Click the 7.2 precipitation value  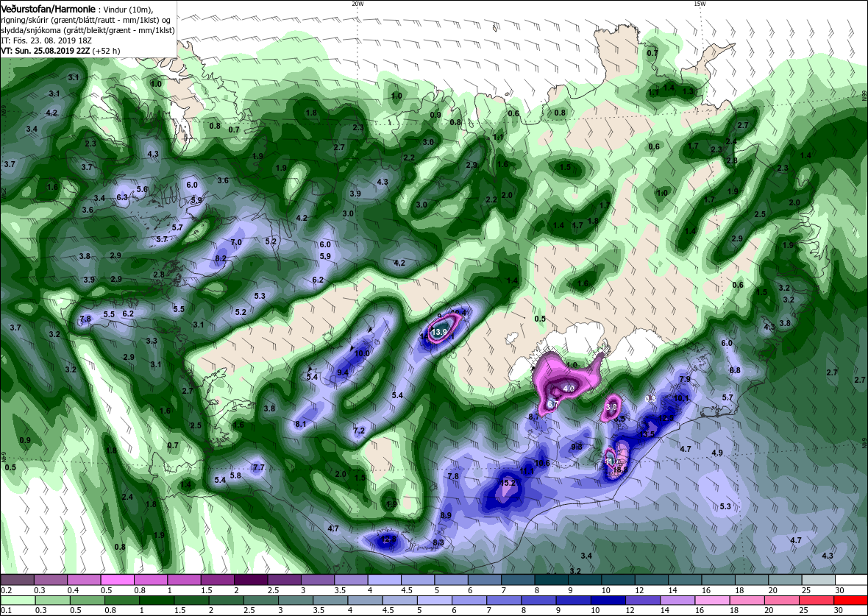click(359, 431)
